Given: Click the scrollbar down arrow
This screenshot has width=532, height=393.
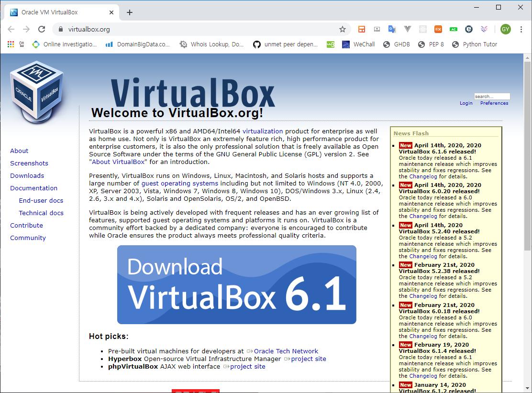Looking at the screenshot, I should pos(527,388).
